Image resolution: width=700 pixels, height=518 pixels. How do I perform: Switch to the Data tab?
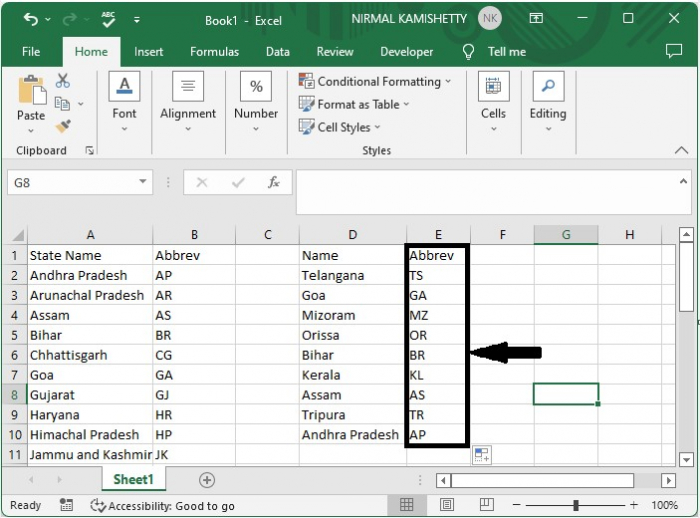point(278,52)
